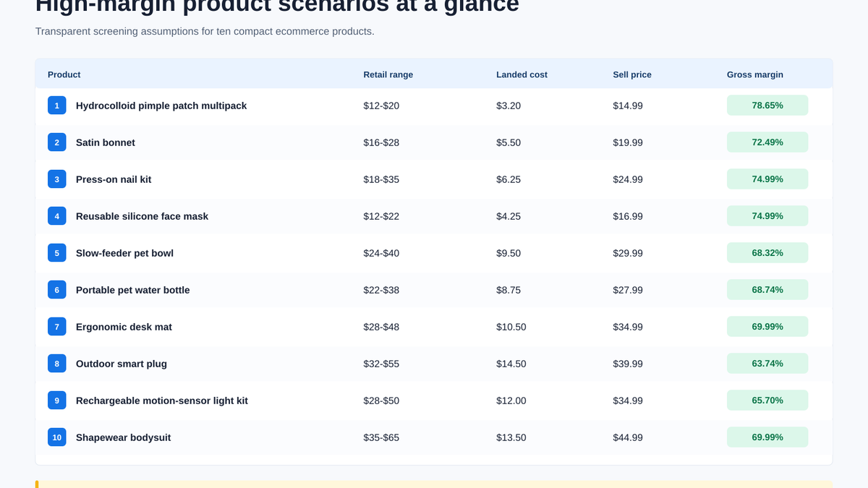
Task: Click the number 3 badge beside Press-on nail kit
Action: [57, 179]
